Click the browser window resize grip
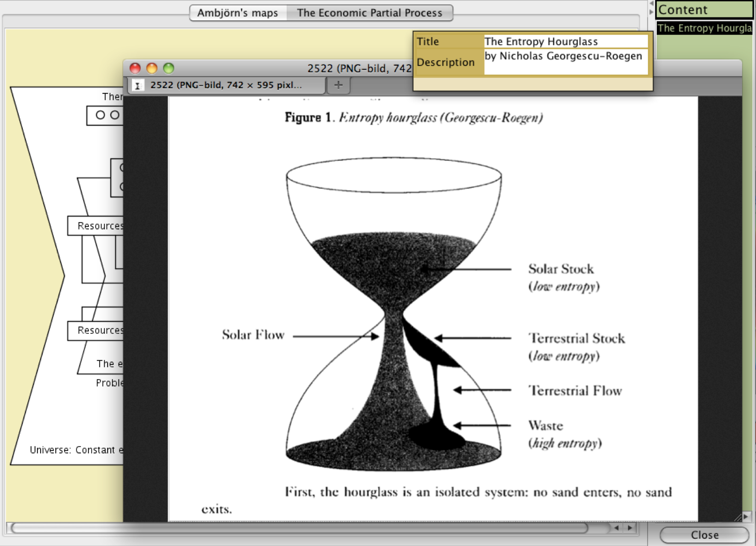Image resolution: width=756 pixels, height=546 pixels. coord(737,517)
